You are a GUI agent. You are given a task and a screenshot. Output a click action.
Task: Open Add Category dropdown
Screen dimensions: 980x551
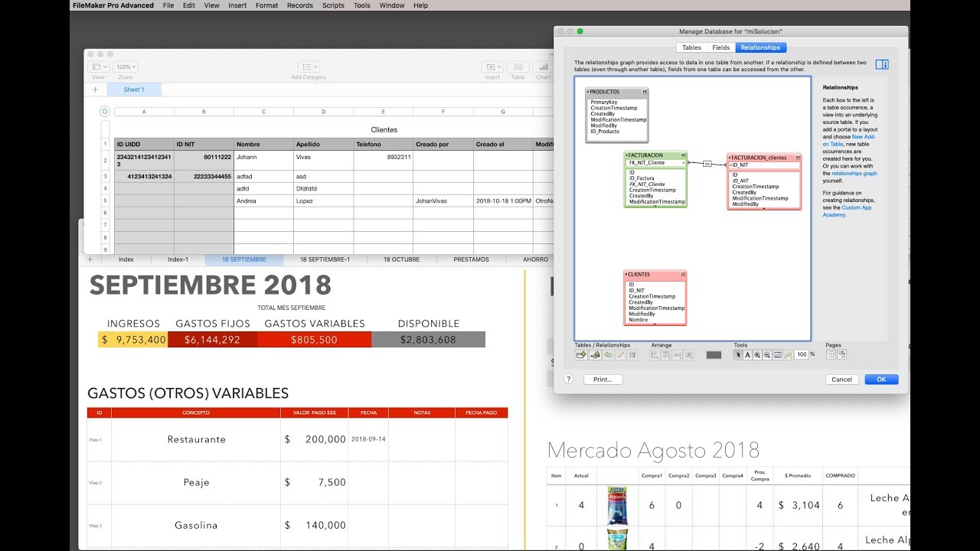coord(309,67)
